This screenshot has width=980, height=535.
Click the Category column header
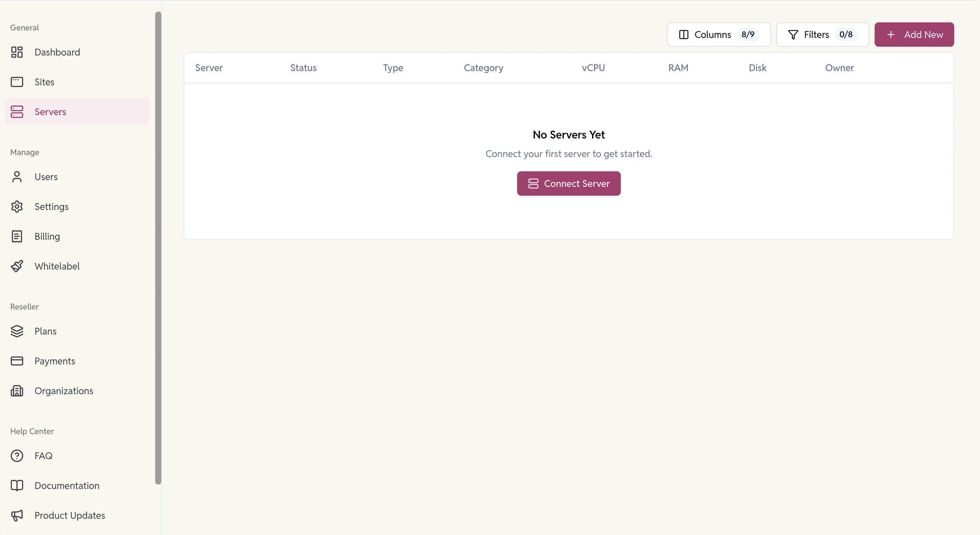pos(484,68)
